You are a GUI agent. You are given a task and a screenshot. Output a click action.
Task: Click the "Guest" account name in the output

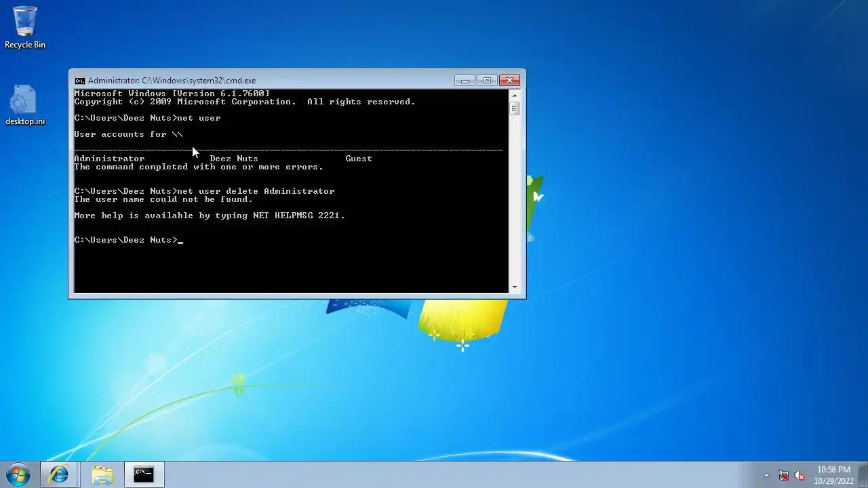pos(359,159)
